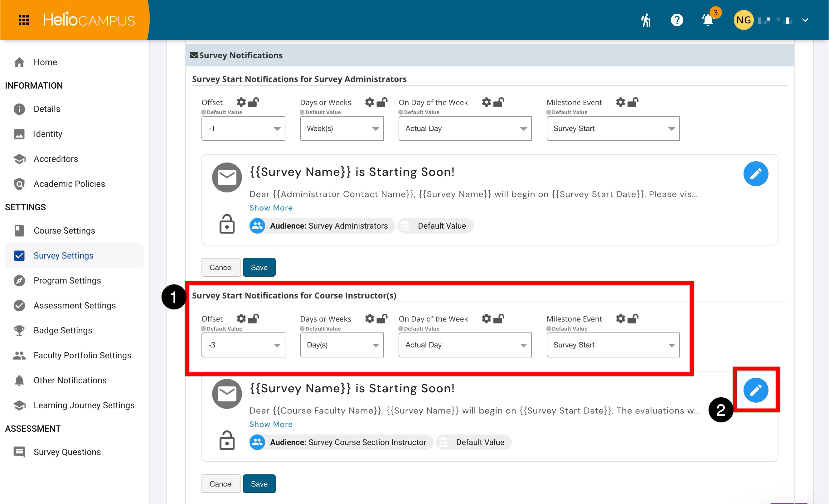Go to Home in sidebar
Screen dimensions: 829x504
(74, 62)
